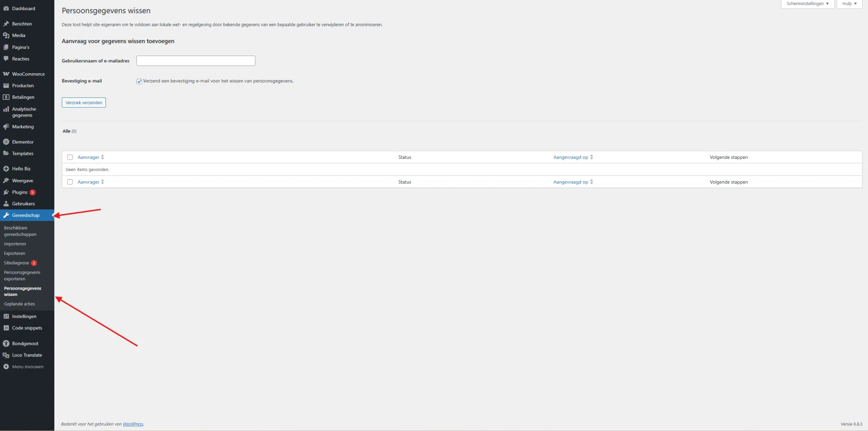Viewport: 868px width, 431px height.
Task: Open Elementor via its sidebar icon
Action: (6, 142)
